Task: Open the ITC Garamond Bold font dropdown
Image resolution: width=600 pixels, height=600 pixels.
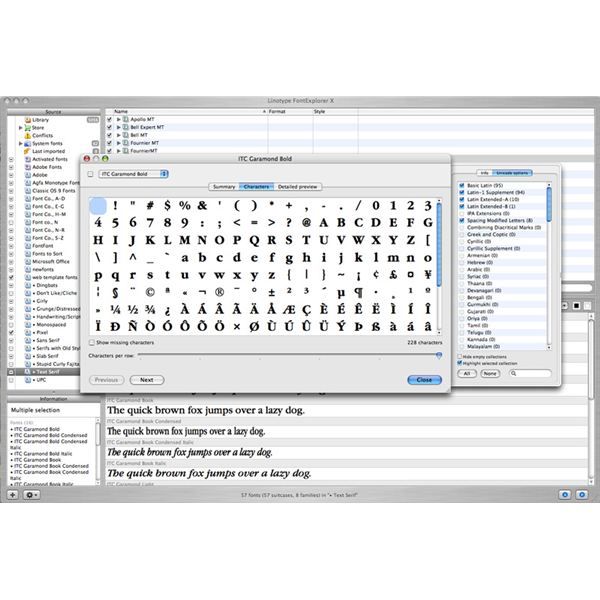Action: 133,174
